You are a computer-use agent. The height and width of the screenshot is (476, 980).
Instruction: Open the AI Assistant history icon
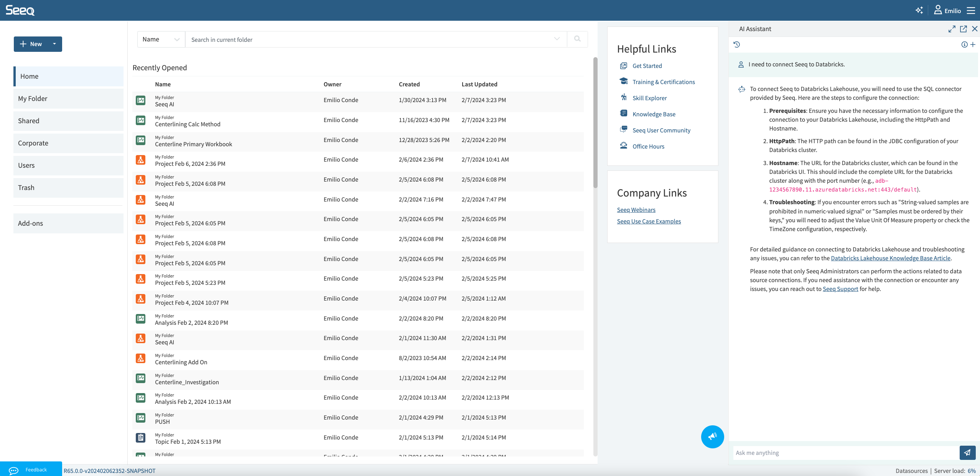click(738, 44)
